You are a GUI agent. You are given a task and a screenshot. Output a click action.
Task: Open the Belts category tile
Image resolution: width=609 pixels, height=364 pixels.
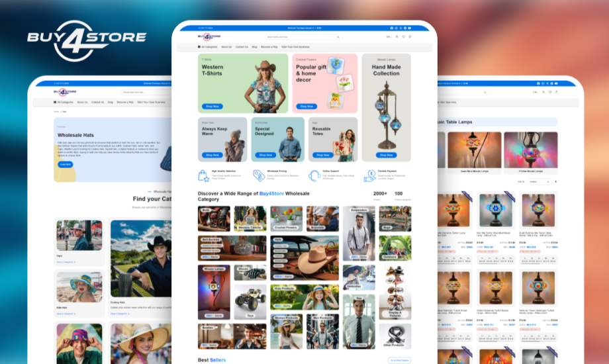[x=214, y=218]
